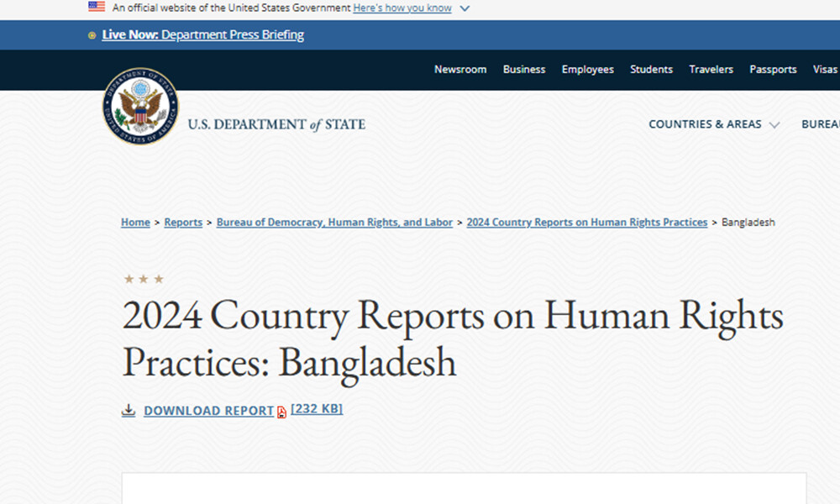Open Bureau of Democracy, Human Rights, and Labor breadcrumb

(334, 223)
